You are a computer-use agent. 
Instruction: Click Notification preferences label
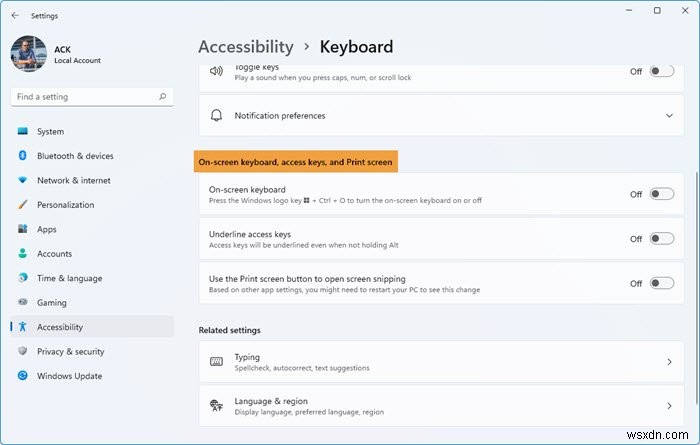(280, 116)
